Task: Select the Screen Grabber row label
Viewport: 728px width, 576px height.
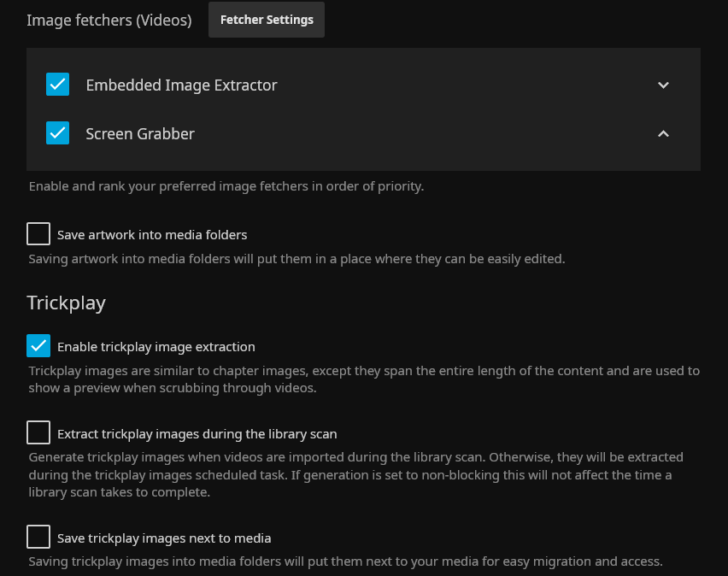Action: pos(140,133)
